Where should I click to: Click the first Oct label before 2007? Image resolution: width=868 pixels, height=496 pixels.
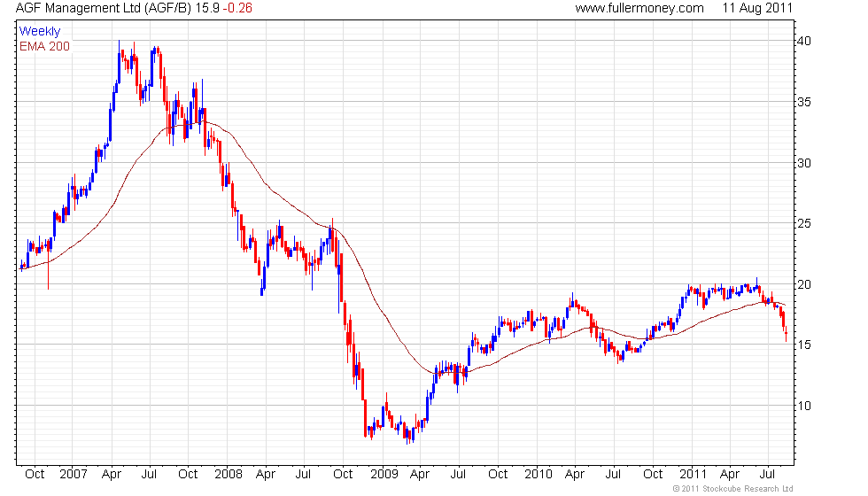(x=35, y=475)
